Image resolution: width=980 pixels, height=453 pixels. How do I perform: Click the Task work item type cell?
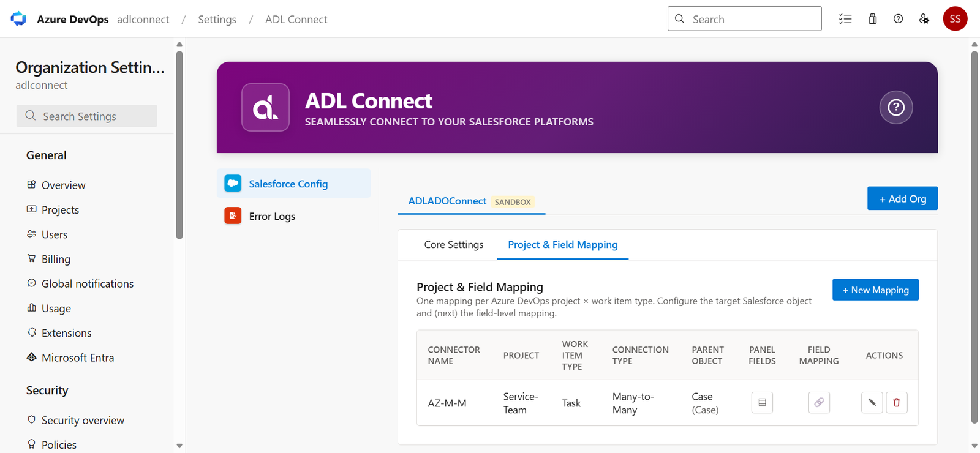[x=571, y=403]
